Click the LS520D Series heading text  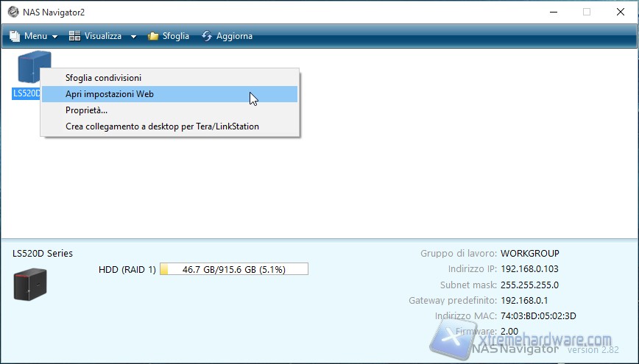tap(43, 253)
